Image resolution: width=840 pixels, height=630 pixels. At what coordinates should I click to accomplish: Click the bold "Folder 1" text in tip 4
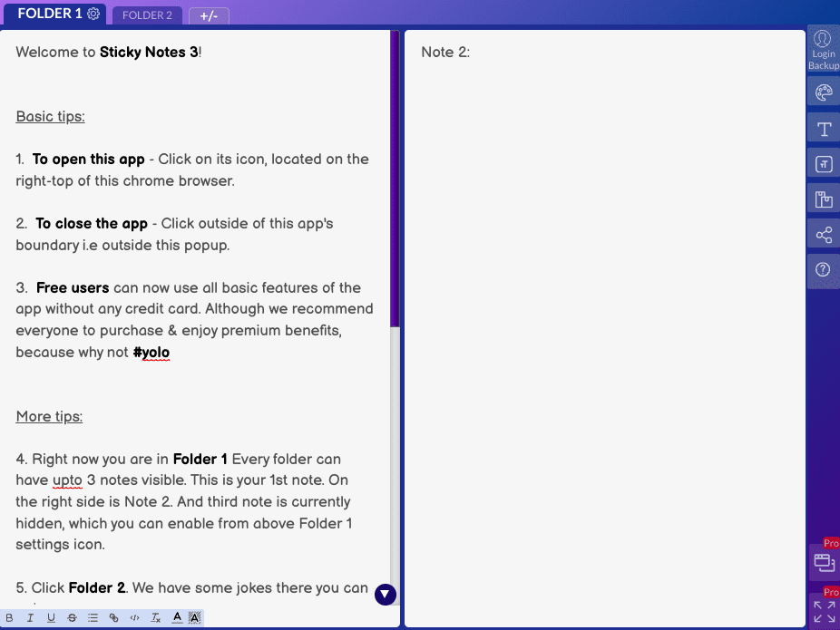coord(200,459)
